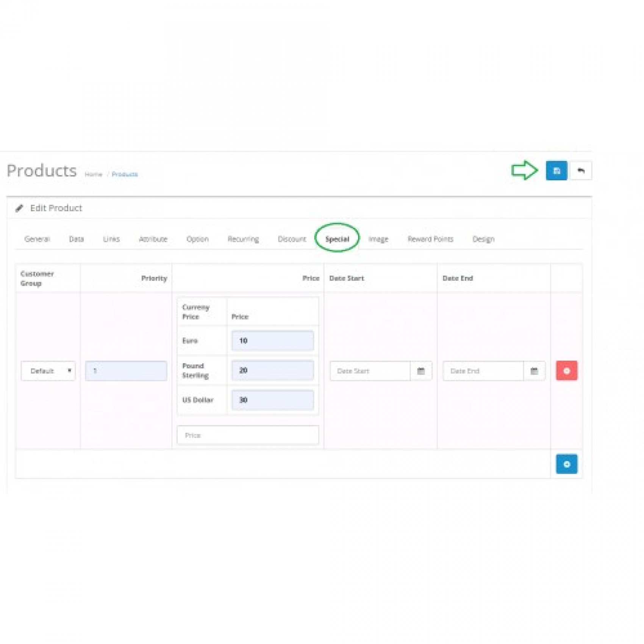Go to the Attribute tab
This screenshot has height=644, width=644.
pos(153,239)
